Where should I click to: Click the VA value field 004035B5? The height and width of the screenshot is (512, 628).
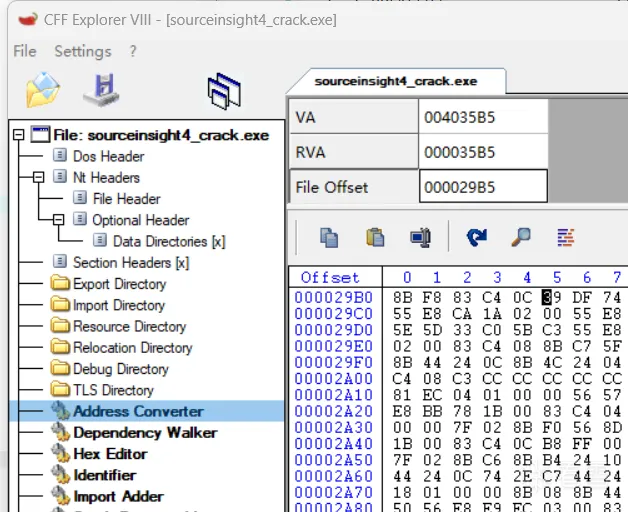point(483,117)
